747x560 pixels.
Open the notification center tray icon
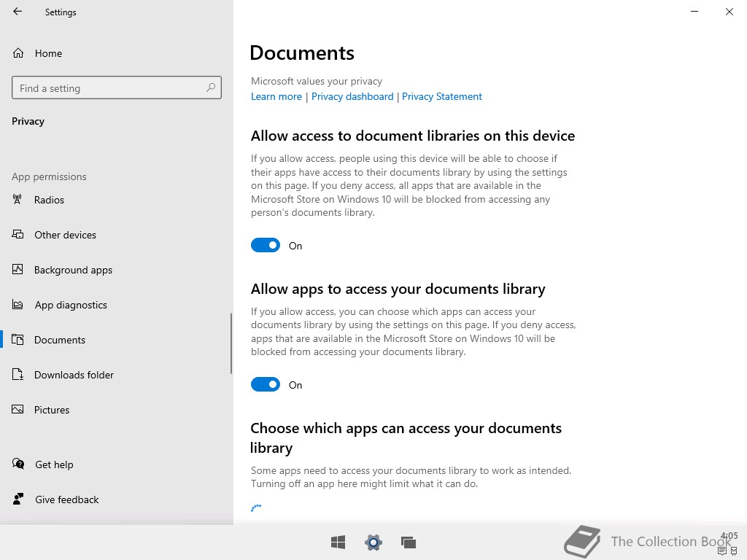721,551
